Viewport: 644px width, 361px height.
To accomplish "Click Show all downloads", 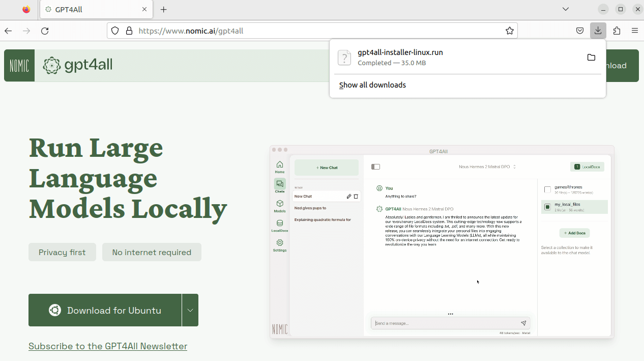I will [x=372, y=85].
